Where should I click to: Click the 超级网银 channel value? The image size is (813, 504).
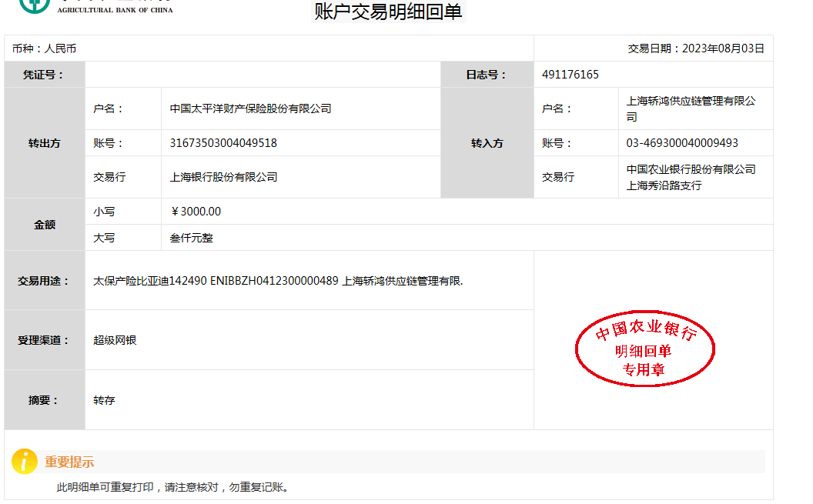click(x=115, y=340)
